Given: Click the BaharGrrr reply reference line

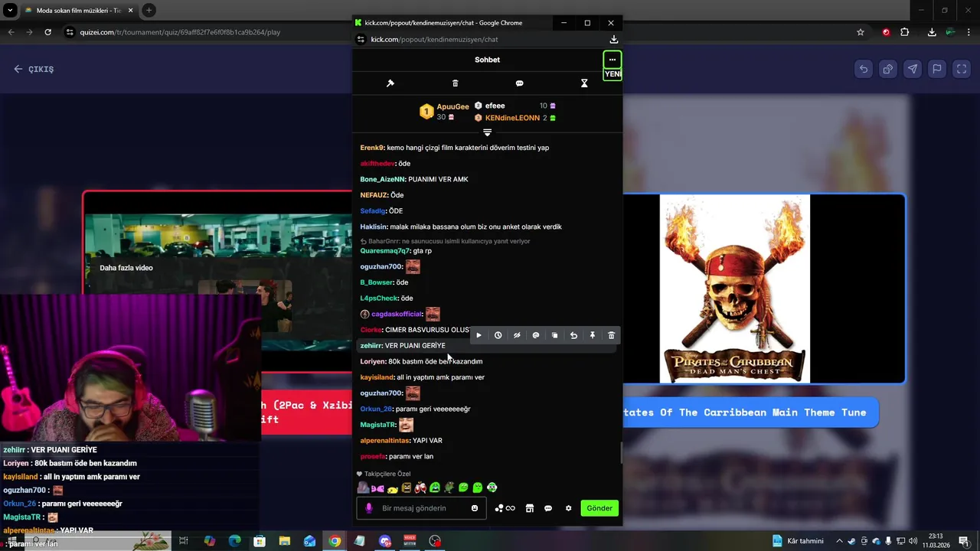Looking at the screenshot, I should coord(445,241).
